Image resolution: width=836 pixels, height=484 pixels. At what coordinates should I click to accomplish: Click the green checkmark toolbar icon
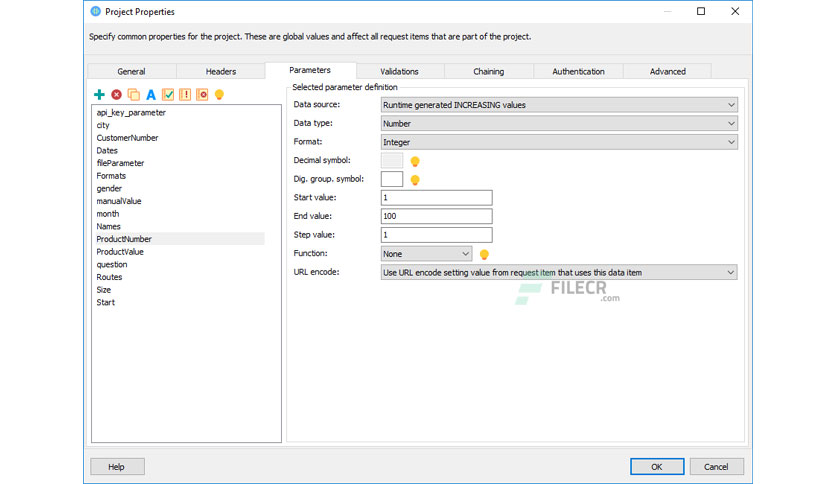pos(168,94)
